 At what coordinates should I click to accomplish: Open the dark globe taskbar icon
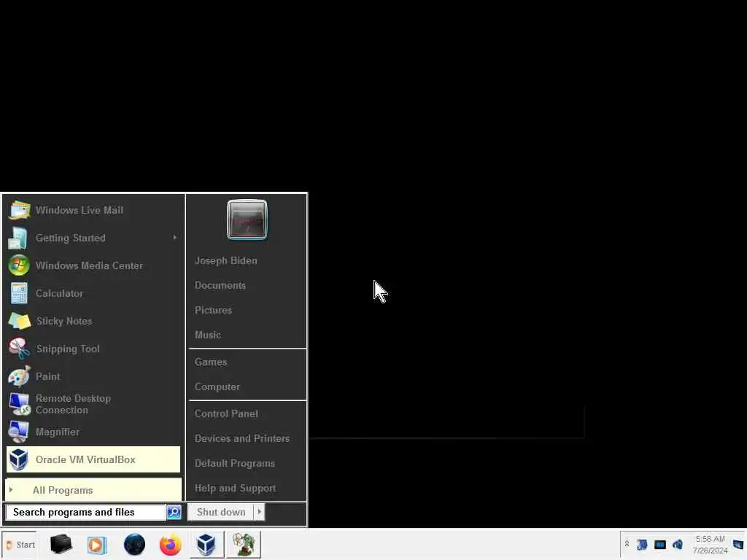[134, 544]
